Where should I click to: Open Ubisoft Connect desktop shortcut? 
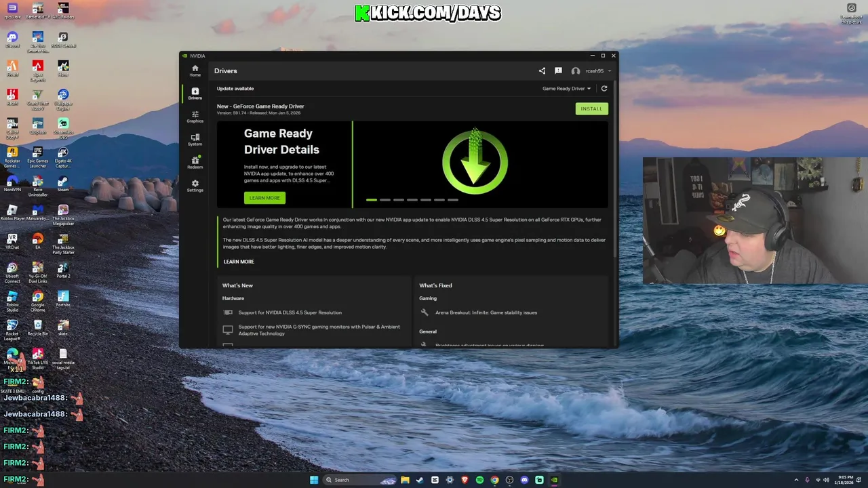[12, 272]
